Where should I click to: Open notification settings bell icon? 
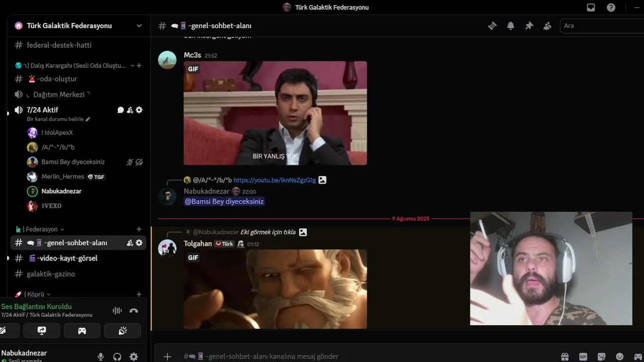[x=511, y=26]
